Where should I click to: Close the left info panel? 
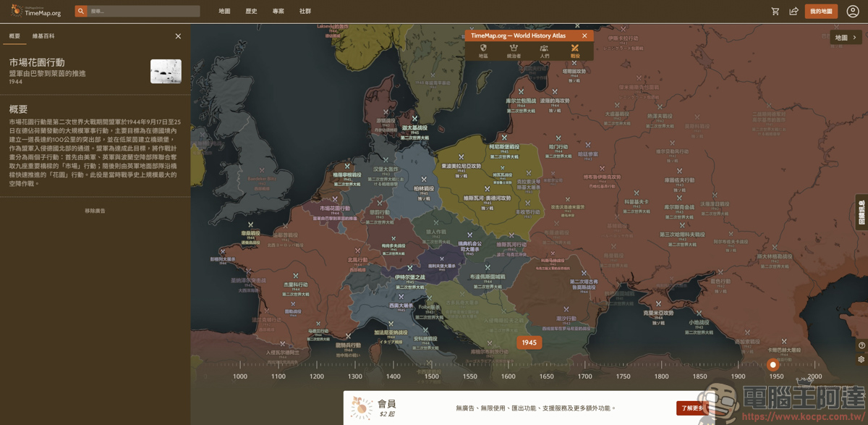178,36
